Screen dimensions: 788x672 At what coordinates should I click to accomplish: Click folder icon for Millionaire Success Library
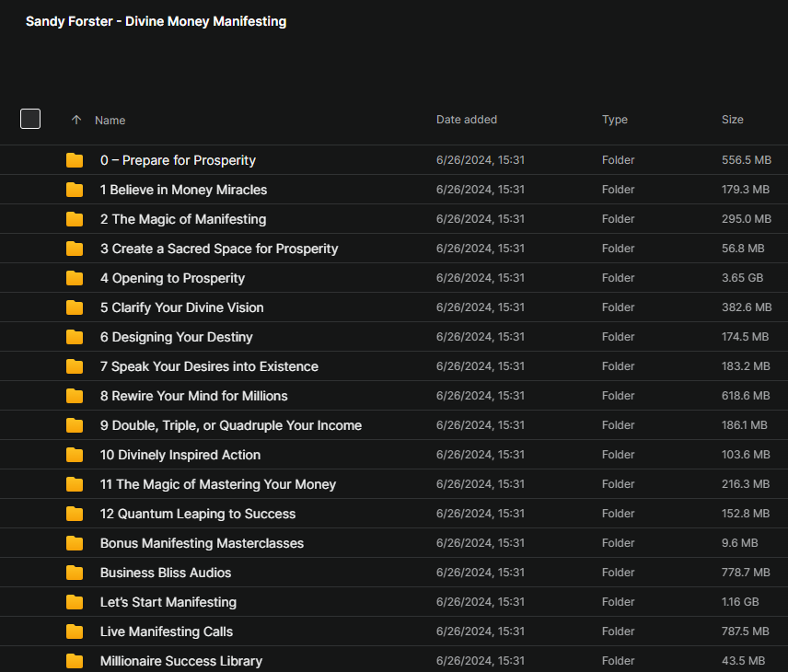(75, 661)
